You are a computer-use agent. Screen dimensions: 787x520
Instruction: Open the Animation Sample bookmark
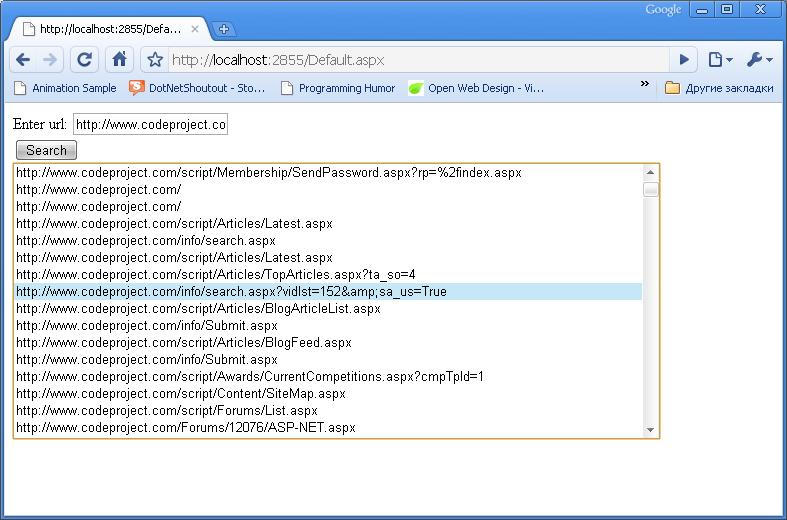tap(65, 88)
